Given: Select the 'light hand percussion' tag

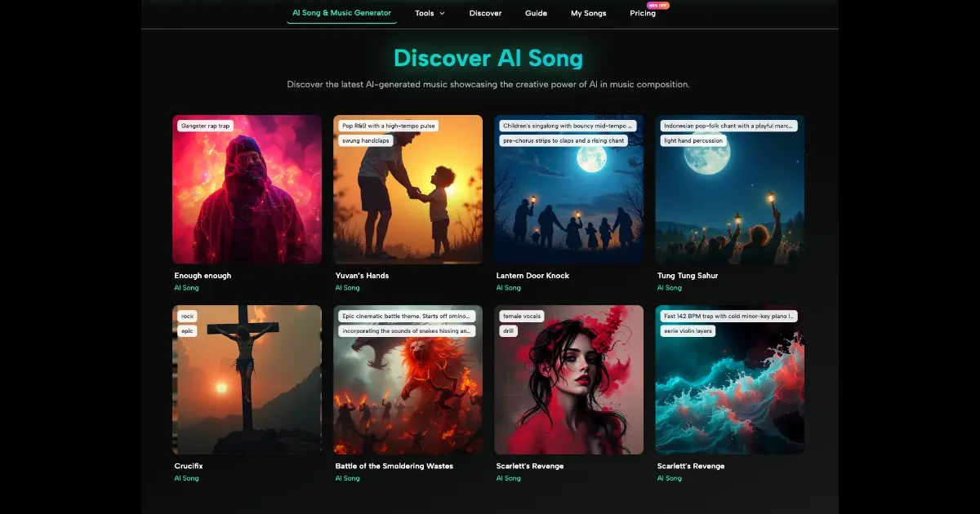Looking at the screenshot, I should [x=693, y=140].
